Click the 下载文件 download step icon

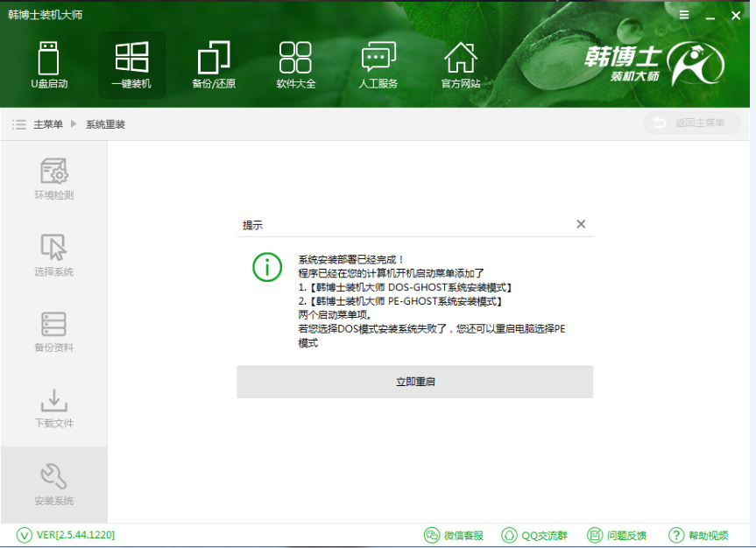(54, 401)
